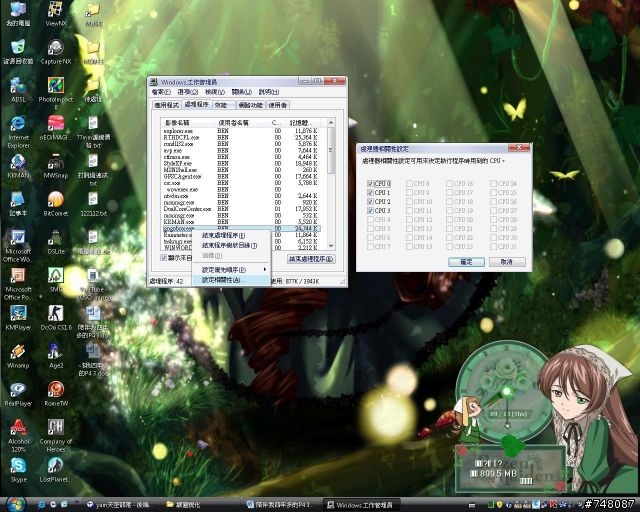Select the StyleXP.exe process row
Image resolution: width=640 pixels, height=512 pixels.
[x=241, y=163]
